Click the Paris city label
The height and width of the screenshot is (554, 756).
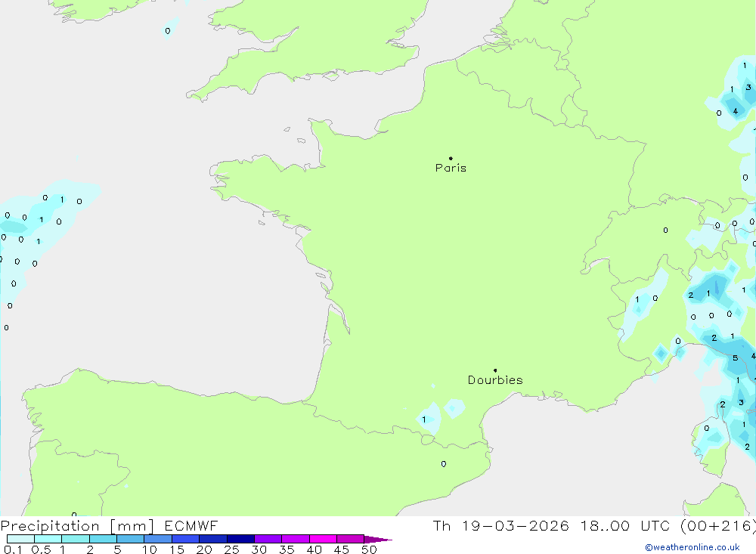(x=451, y=168)
